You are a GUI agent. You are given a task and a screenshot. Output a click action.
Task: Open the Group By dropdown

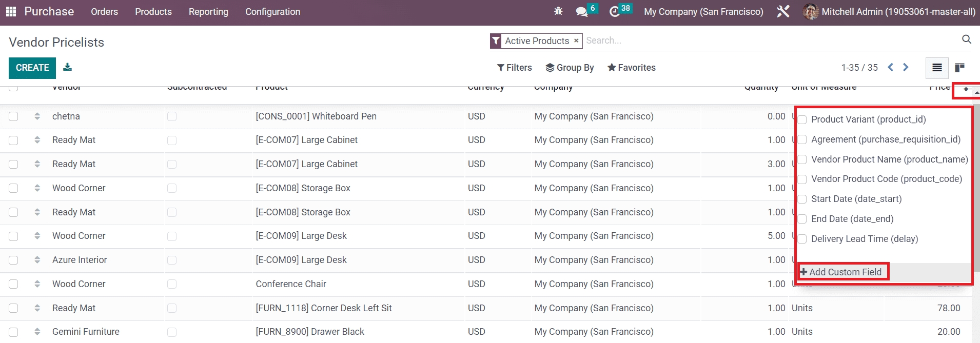pos(570,68)
